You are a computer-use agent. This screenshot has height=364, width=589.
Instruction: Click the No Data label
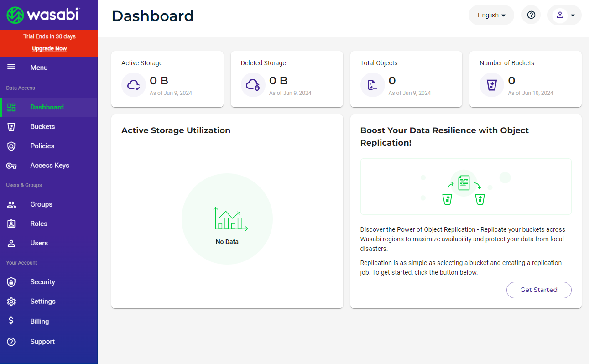pos(227,242)
